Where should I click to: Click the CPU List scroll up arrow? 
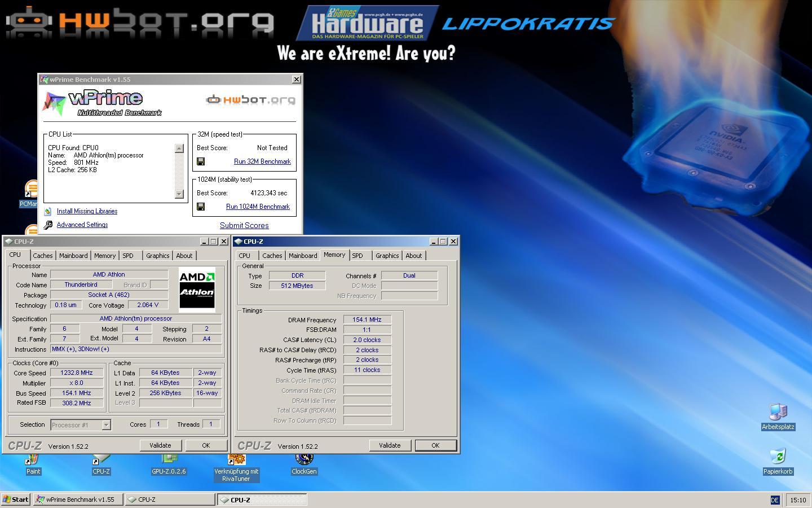[x=179, y=148]
